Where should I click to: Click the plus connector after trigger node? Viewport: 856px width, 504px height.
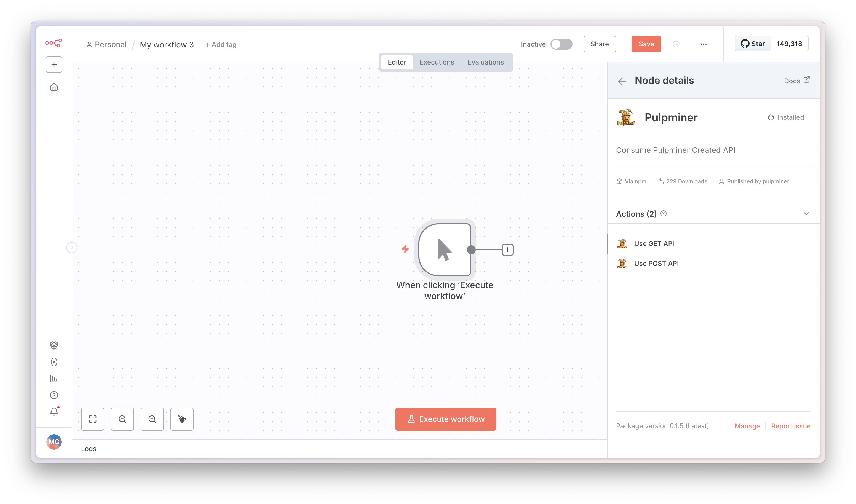(x=507, y=250)
